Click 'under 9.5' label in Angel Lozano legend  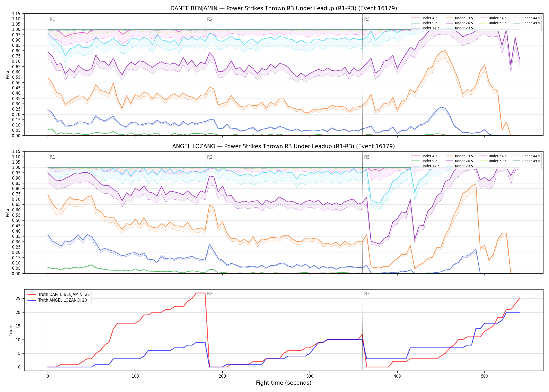click(x=430, y=161)
